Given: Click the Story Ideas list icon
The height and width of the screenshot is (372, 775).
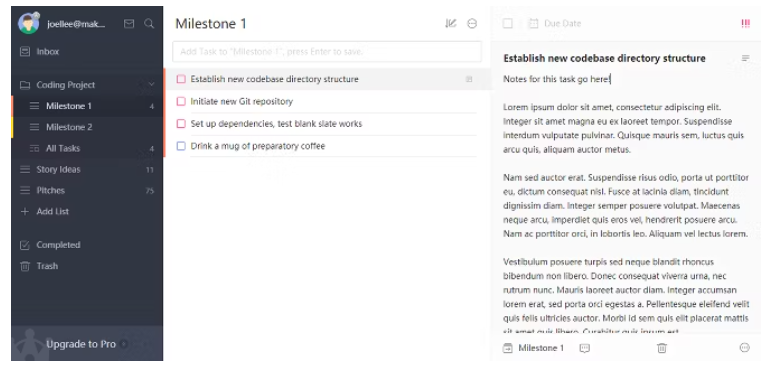Looking at the screenshot, I should tap(25, 169).
